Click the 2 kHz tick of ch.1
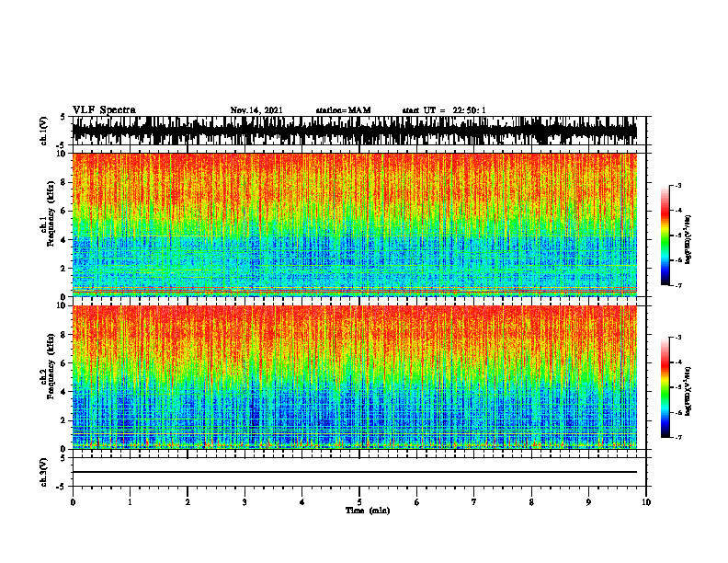The width and height of the screenshot is (728, 563). [64, 268]
